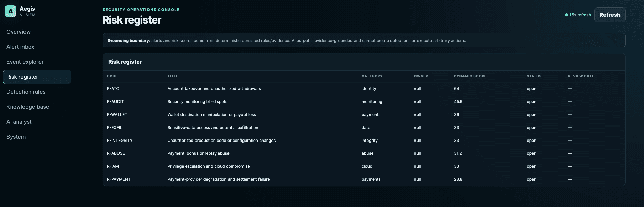
Task: Click open status in R-IAM row
Action: point(531,166)
